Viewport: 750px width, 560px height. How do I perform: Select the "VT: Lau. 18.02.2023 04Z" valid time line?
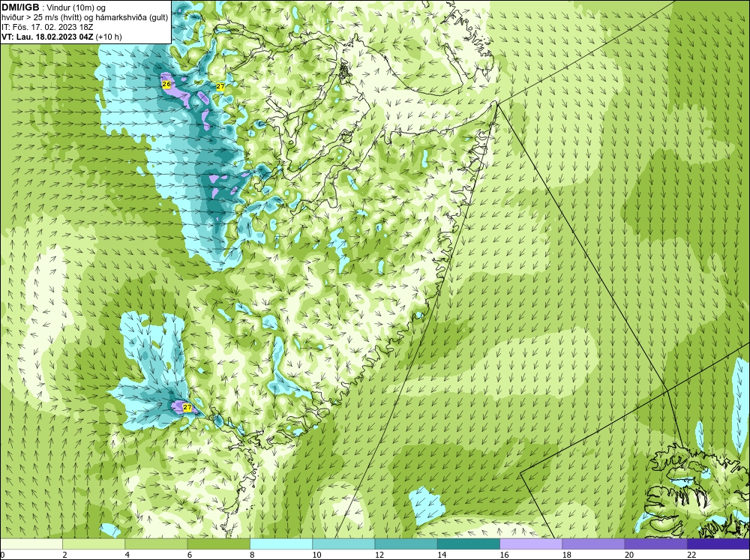point(48,37)
